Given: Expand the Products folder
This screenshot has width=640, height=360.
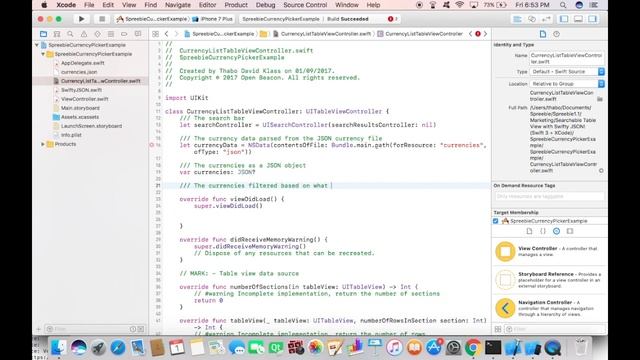Looking at the screenshot, I should click(x=43, y=144).
